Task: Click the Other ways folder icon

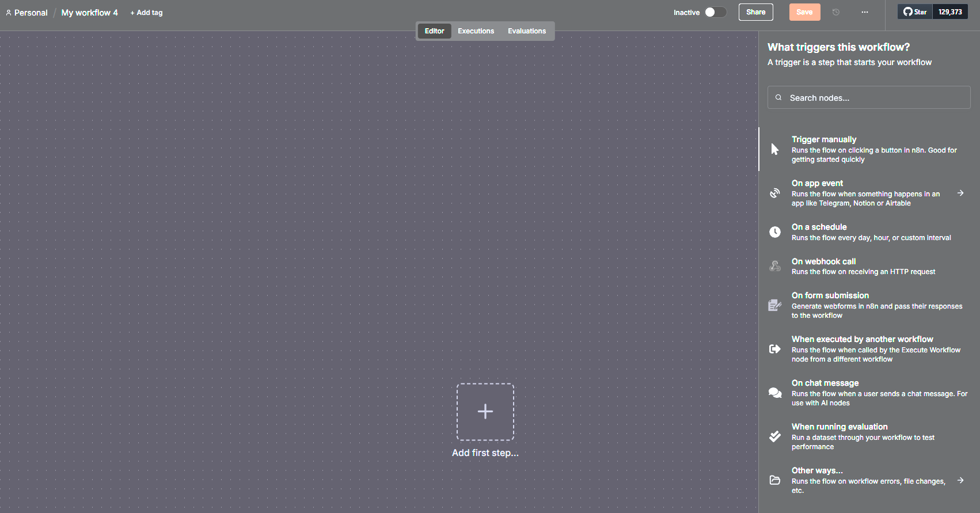Action: [x=775, y=480]
